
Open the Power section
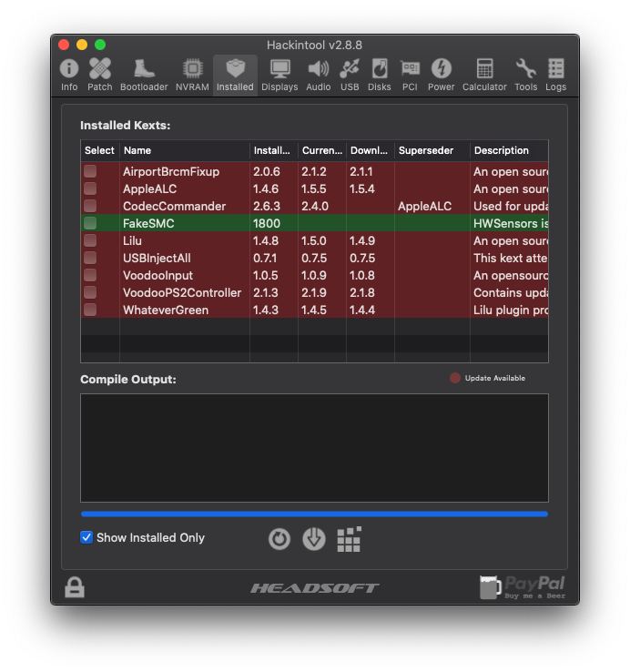click(x=441, y=75)
